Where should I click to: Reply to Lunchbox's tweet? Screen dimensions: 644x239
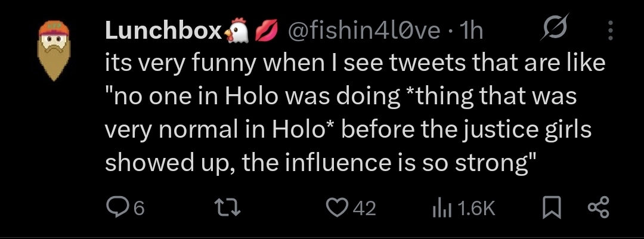click(x=115, y=207)
